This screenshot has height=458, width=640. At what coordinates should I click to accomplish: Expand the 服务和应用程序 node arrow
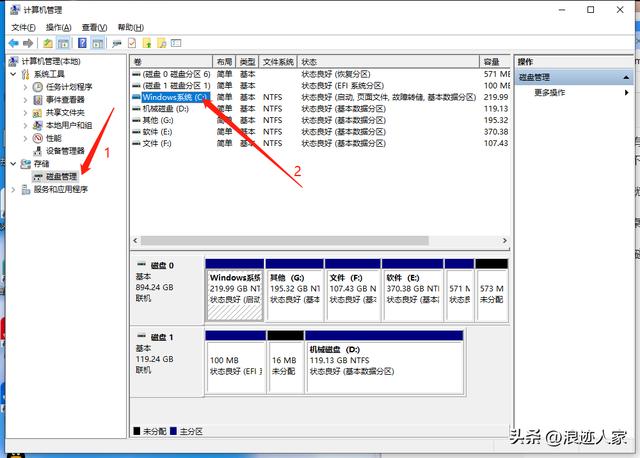pos(13,189)
